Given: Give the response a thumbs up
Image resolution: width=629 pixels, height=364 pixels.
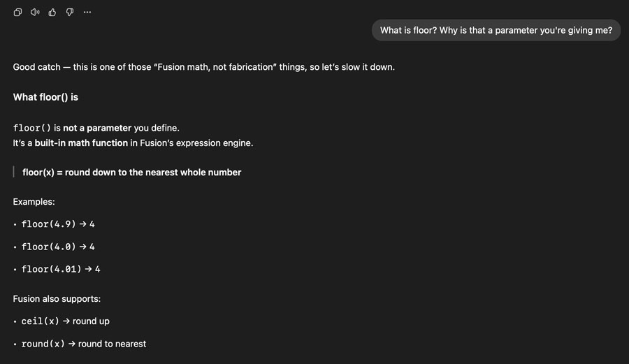Looking at the screenshot, I should pyautogui.click(x=52, y=12).
